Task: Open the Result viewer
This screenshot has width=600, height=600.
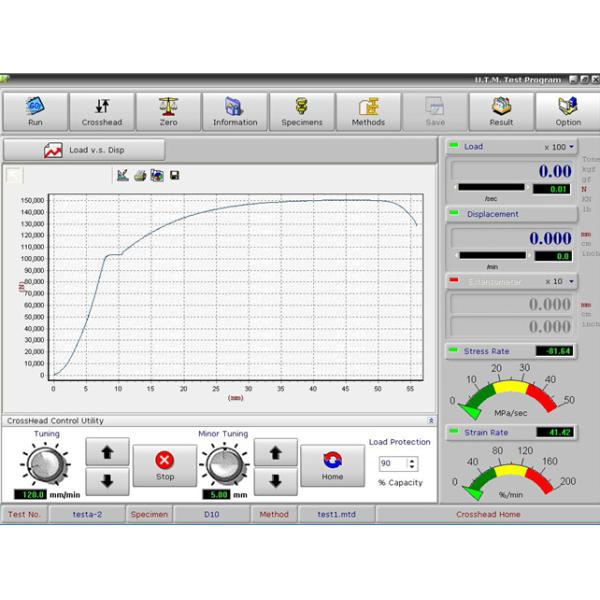Action: coord(501,111)
